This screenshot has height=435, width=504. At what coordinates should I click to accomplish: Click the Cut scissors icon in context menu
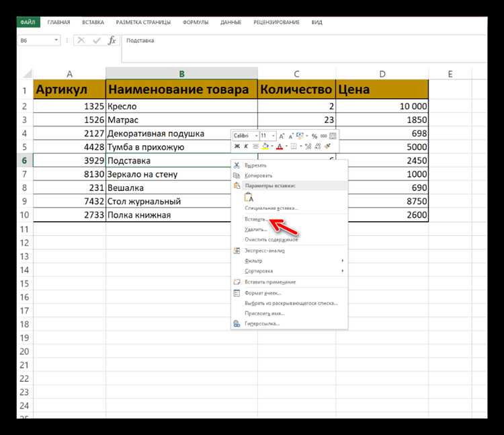click(x=237, y=165)
